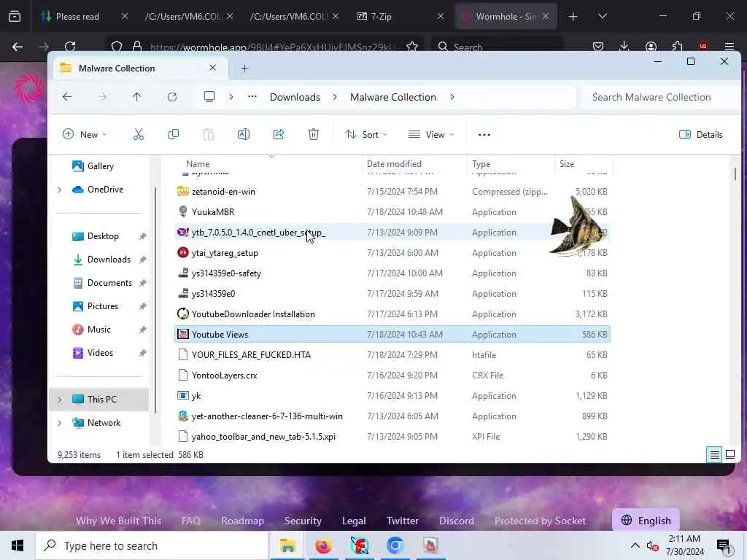Image resolution: width=747 pixels, height=560 pixels.
Task: Bookmark this page with the star icon
Action: [x=412, y=46]
